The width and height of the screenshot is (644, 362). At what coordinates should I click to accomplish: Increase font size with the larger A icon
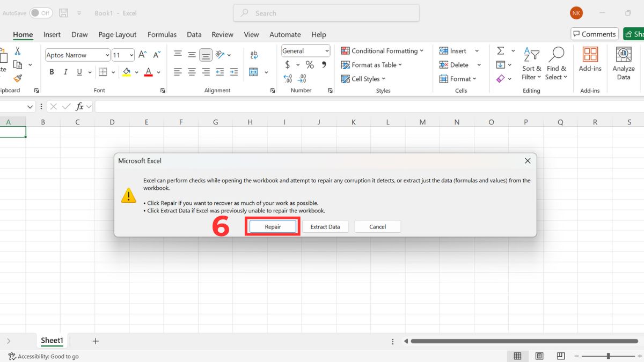pyautogui.click(x=143, y=55)
